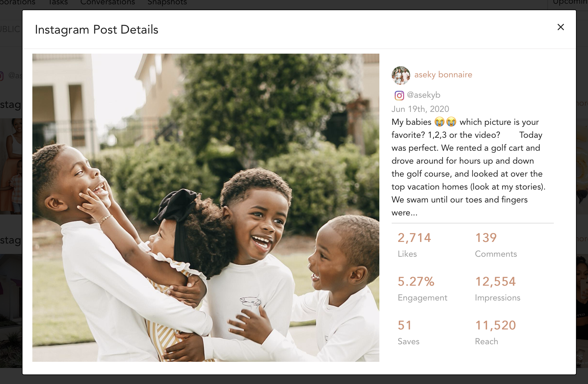Click the 139 comments value
Viewport: 588px width, 384px height.
(486, 238)
